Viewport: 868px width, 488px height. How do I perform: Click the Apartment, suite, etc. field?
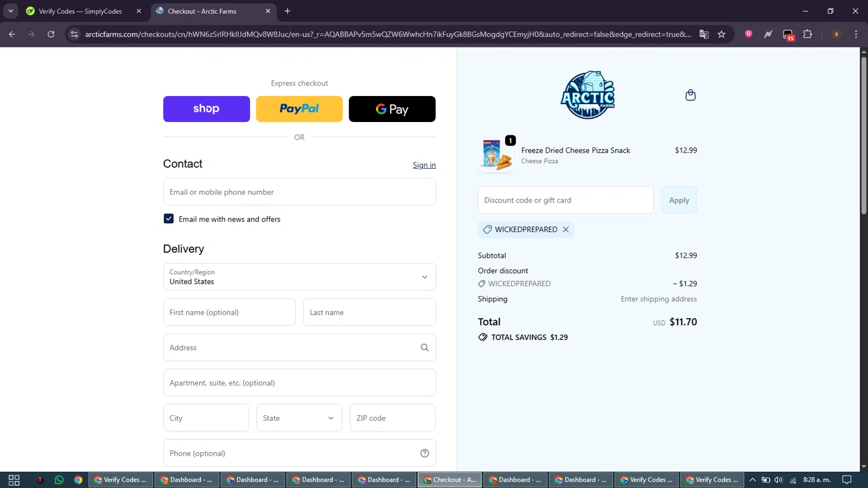[x=299, y=383]
